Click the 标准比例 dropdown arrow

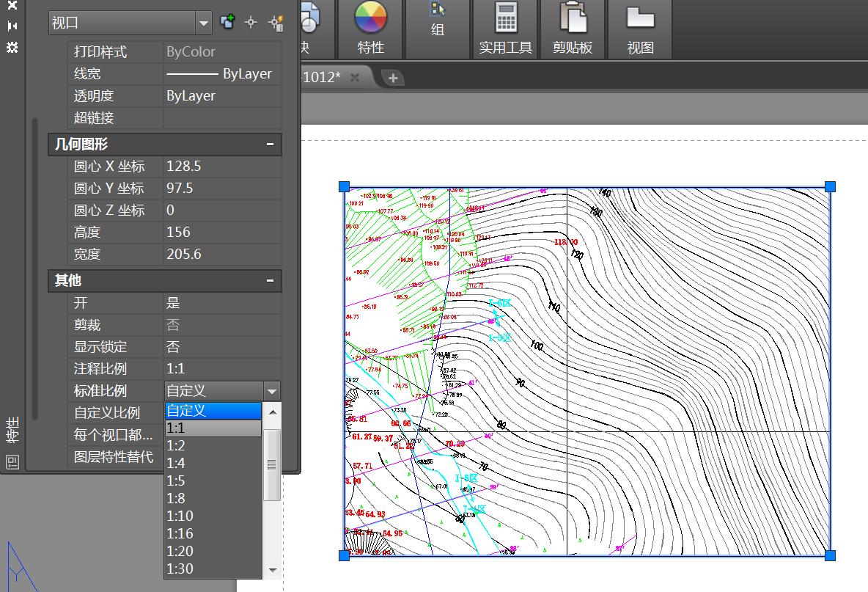tap(271, 392)
